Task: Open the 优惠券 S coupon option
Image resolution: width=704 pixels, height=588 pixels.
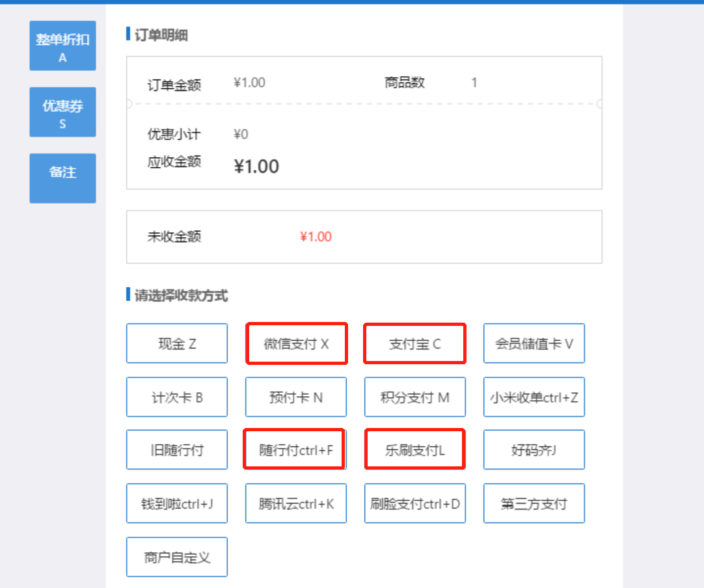Action: coord(62,112)
